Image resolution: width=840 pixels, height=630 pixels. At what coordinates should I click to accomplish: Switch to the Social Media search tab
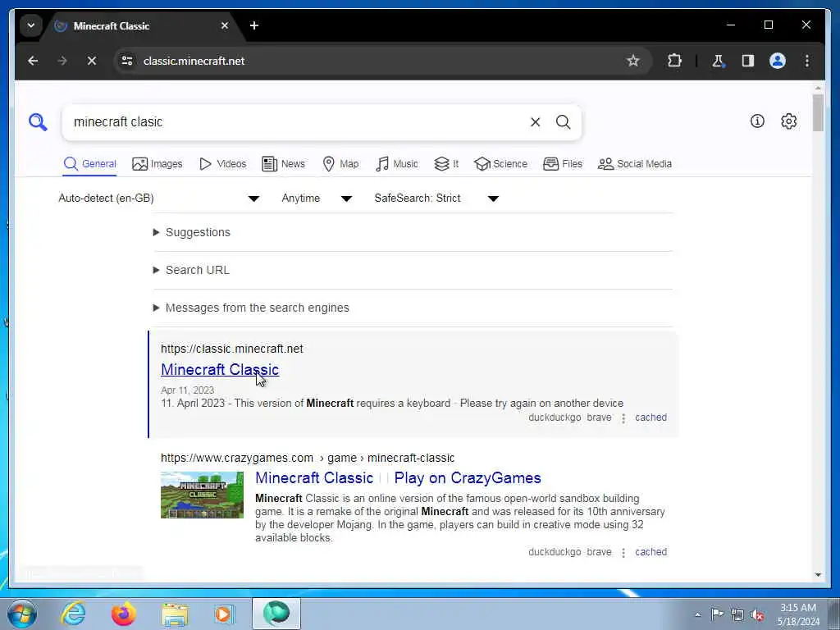tap(634, 164)
